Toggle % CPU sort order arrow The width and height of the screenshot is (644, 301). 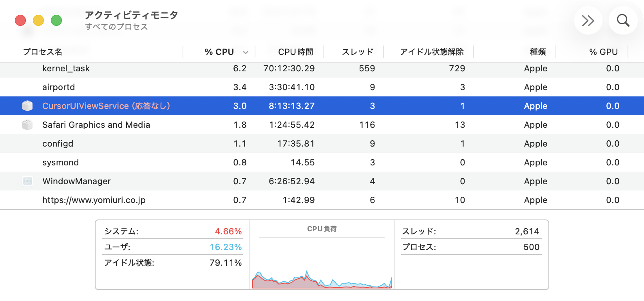[246, 52]
